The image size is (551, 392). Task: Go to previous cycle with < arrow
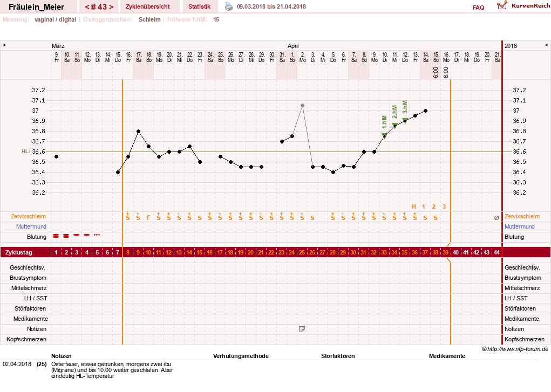tap(87, 6)
